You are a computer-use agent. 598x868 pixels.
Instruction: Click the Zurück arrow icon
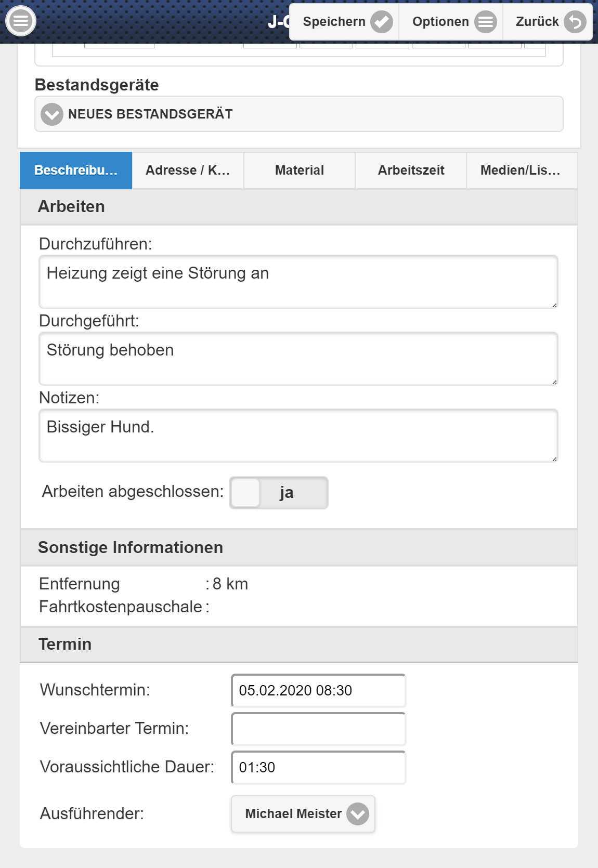pyautogui.click(x=575, y=22)
